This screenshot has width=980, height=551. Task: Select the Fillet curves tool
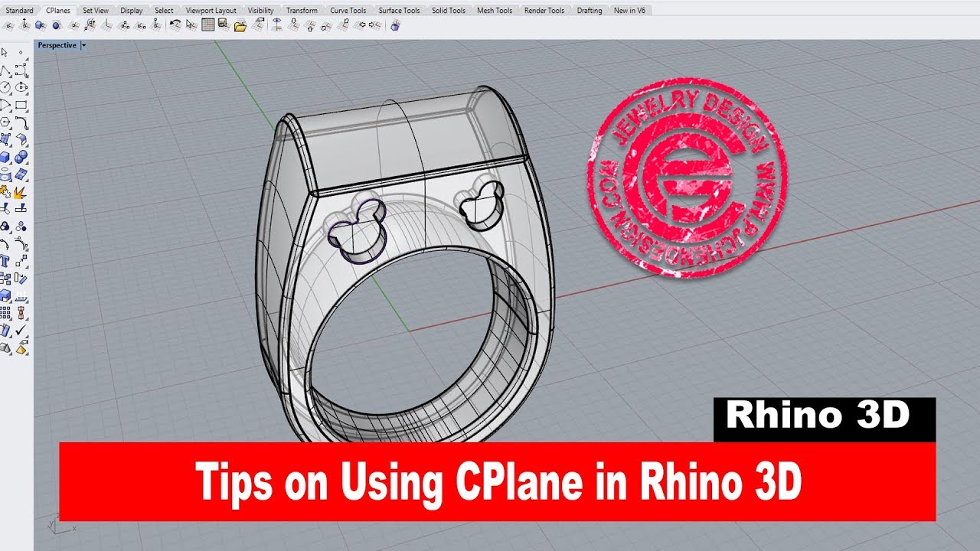click(x=21, y=122)
